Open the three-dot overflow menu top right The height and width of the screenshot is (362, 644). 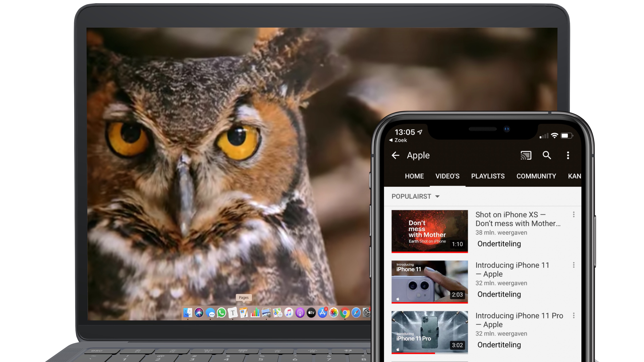coord(568,155)
